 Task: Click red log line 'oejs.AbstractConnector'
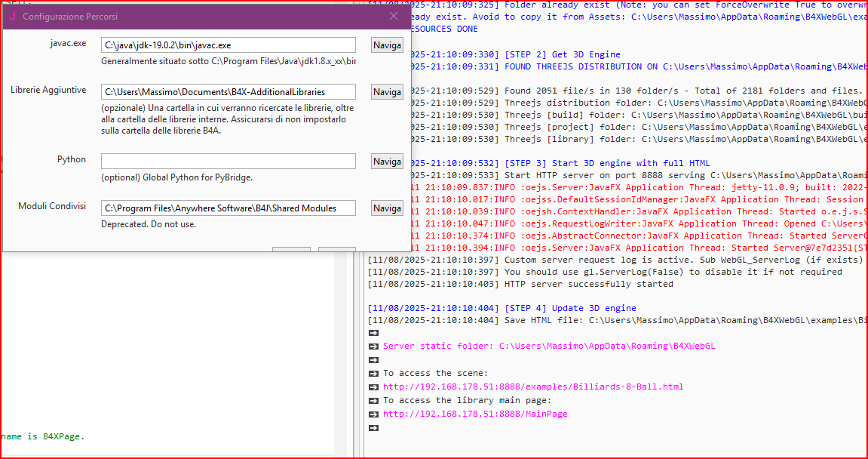638,236
